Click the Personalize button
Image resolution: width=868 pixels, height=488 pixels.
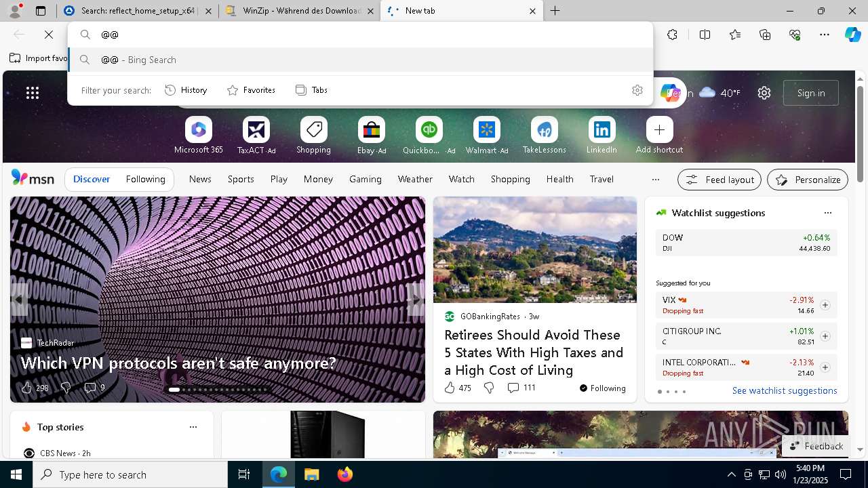(x=808, y=180)
